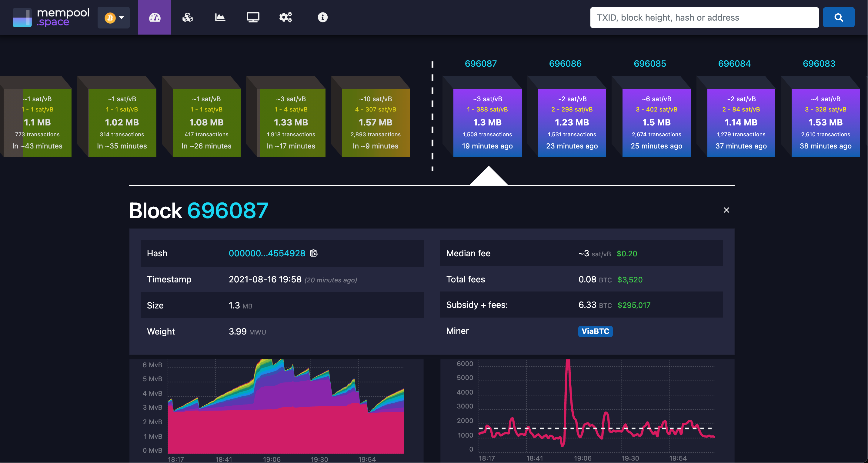Select mined block 1.3 MB 19 minutes ago

tap(488, 123)
